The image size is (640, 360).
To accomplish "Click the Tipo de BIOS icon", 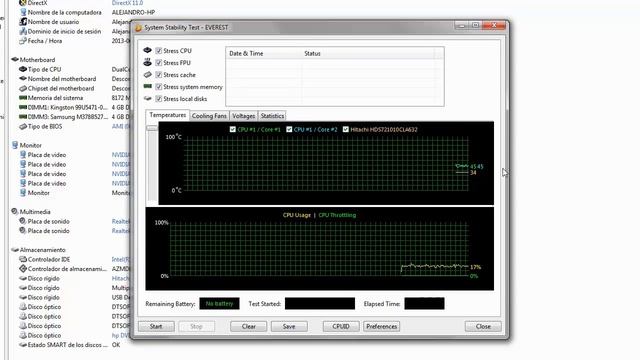I will point(23,127).
